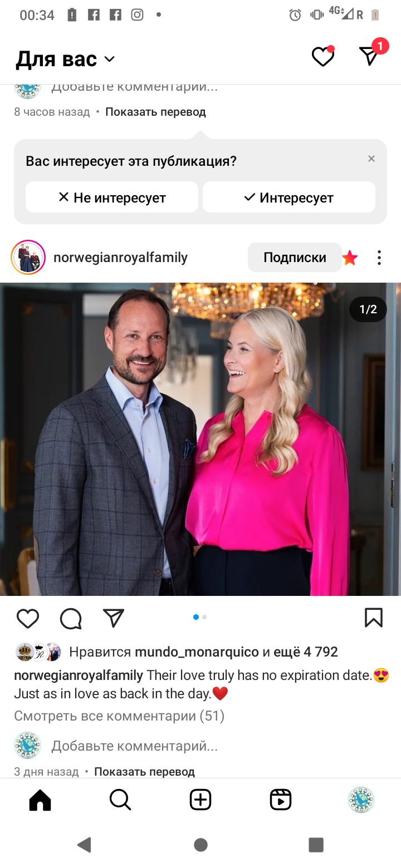
Task: Save post with bookmark icon
Action: coord(374,618)
